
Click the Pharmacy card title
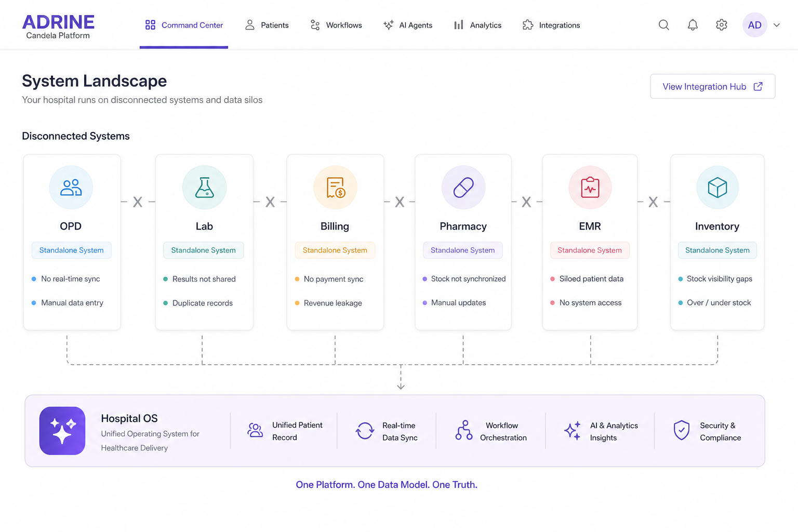[x=463, y=226]
